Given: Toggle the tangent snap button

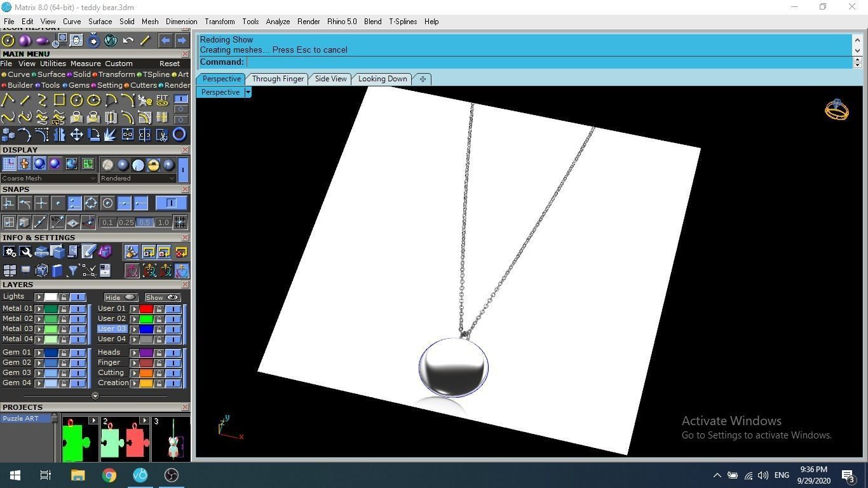Looking at the screenshot, I should (x=25, y=203).
